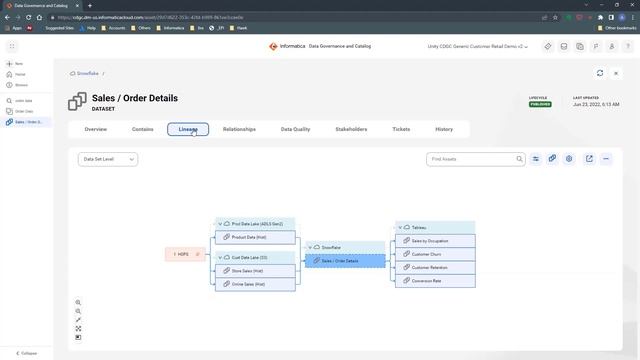
Task: Select the Online Sales node
Action: [x=255, y=284]
